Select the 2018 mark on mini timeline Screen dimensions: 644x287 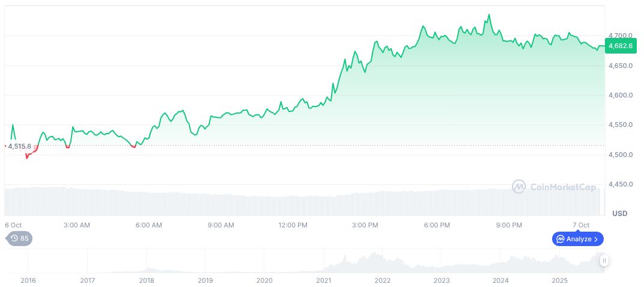[147, 280]
